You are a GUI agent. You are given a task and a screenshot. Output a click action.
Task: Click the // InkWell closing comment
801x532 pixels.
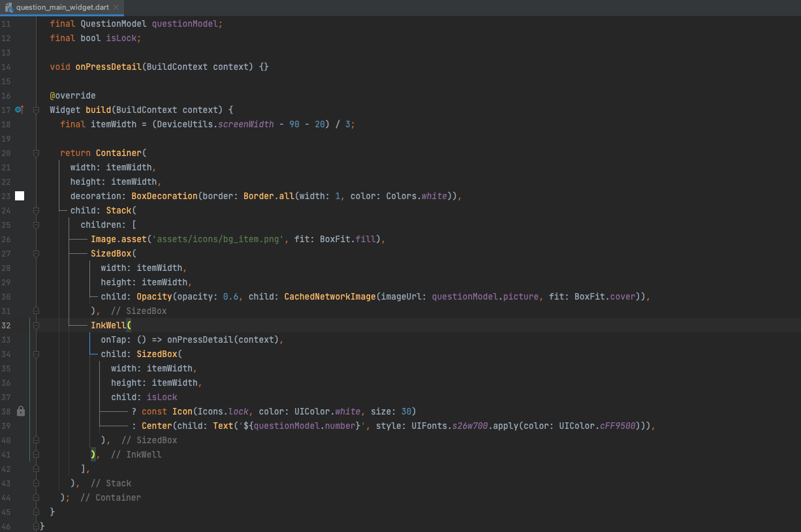(x=136, y=454)
